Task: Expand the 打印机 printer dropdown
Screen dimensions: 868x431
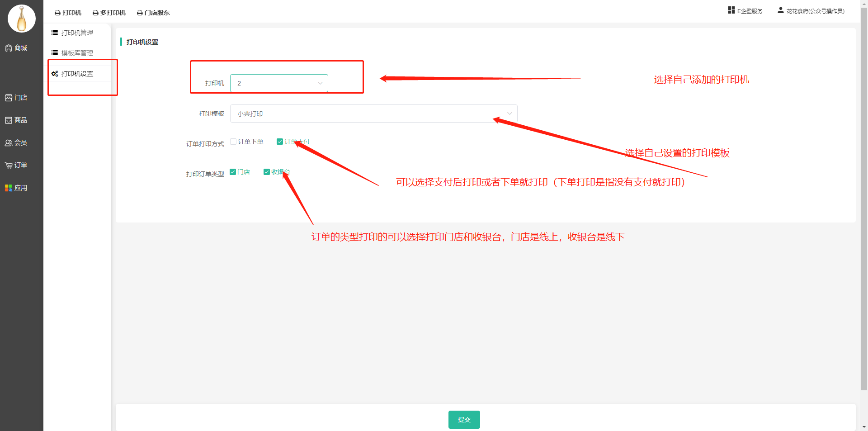Action: pos(279,83)
